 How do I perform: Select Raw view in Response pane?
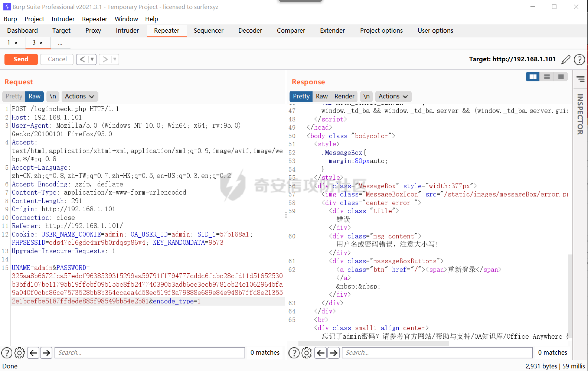[x=322, y=97]
